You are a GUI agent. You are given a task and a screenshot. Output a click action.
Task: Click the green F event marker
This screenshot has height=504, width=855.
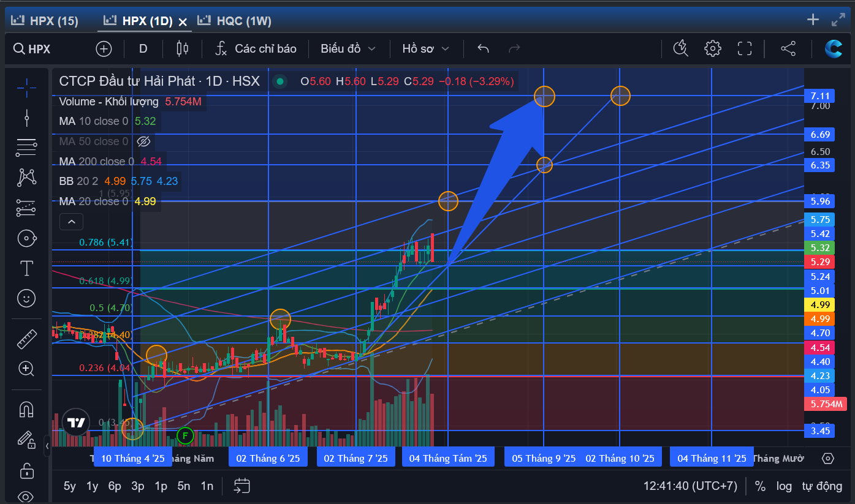coord(185,436)
